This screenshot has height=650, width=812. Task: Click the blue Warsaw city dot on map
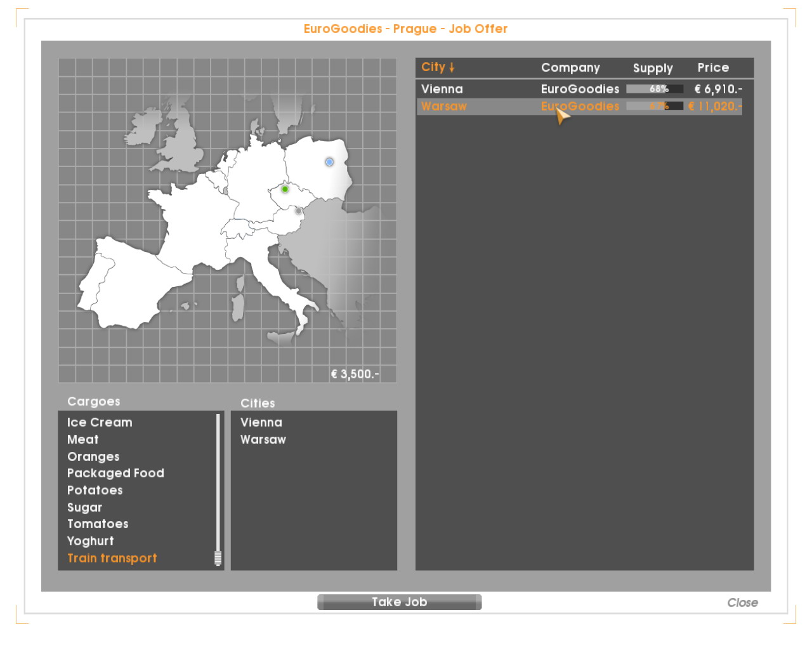coord(329,162)
